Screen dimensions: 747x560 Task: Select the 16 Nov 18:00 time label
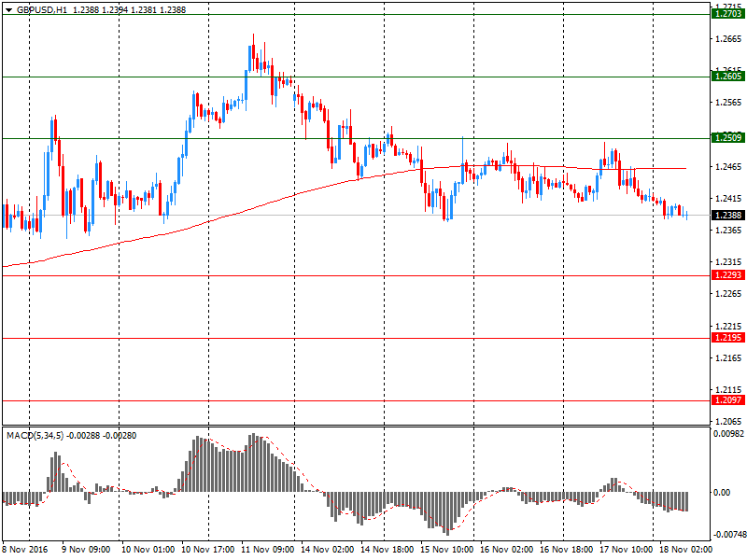point(567,550)
